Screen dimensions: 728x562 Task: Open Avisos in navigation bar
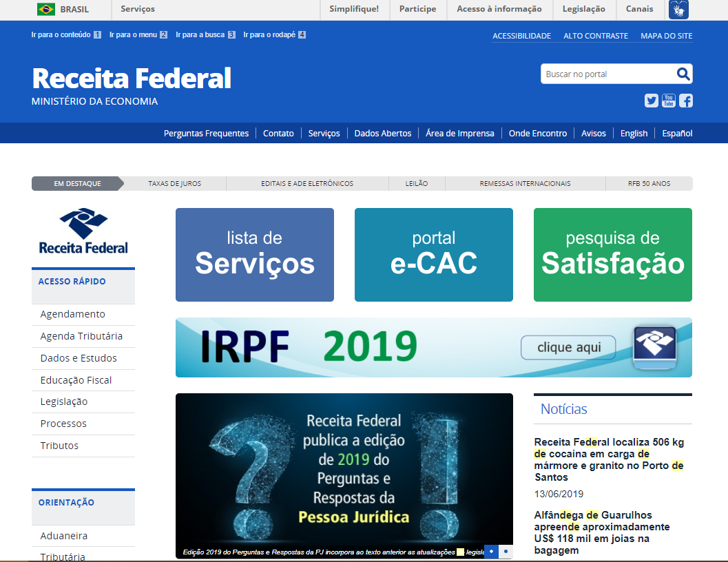pyautogui.click(x=594, y=134)
